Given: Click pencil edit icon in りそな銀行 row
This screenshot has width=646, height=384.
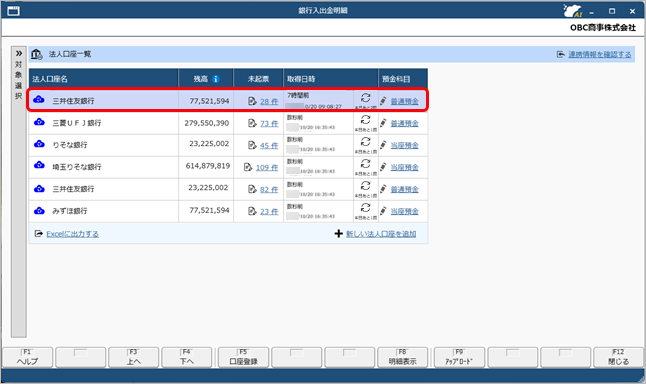Looking at the screenshot, I should pyautogui.click(x=383, y=145).
